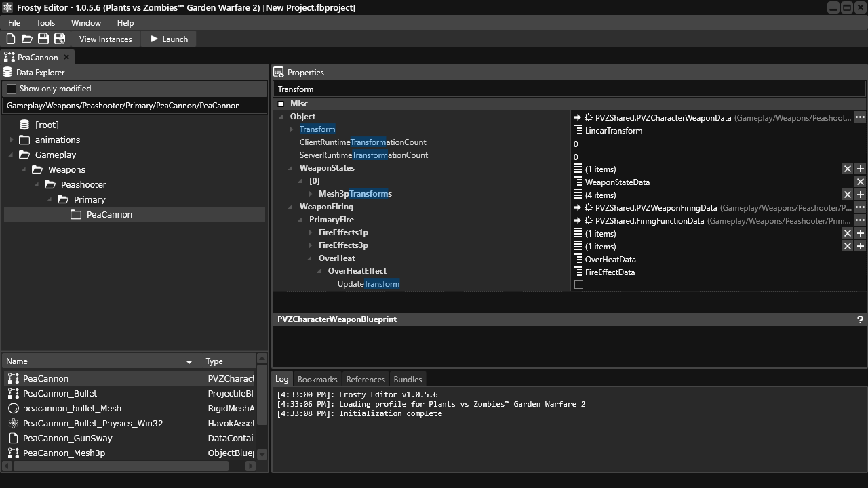Clear Mesh3pTransforms list with X button
868x488 pixels.
[x=847, y=195]
